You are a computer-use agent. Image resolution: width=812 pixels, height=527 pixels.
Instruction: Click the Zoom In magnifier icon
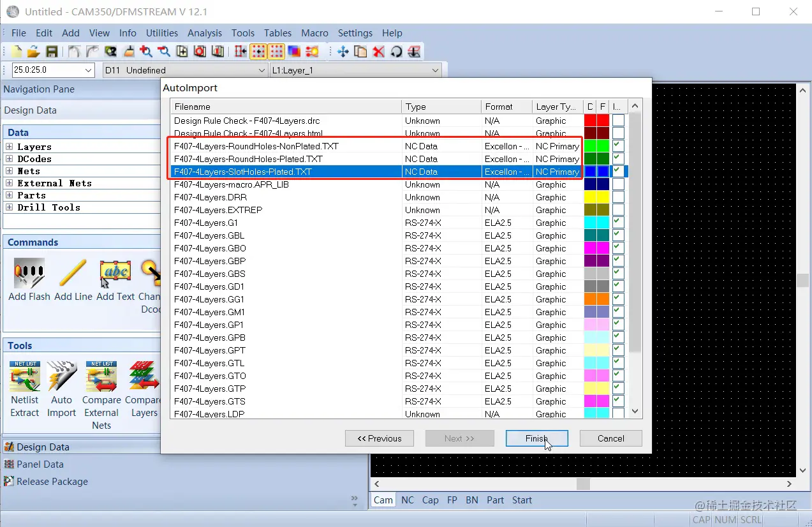tap(146, 52)
